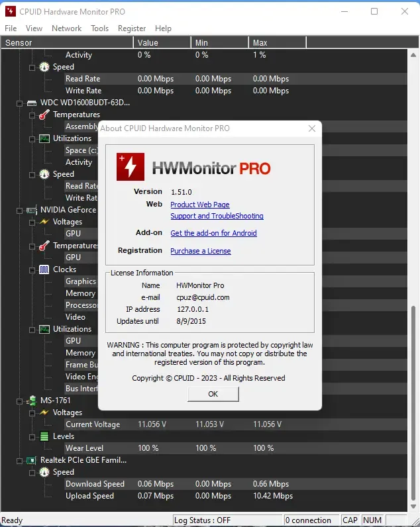420x527 pixels.
Task: Open the File menu
Action: 11,28
